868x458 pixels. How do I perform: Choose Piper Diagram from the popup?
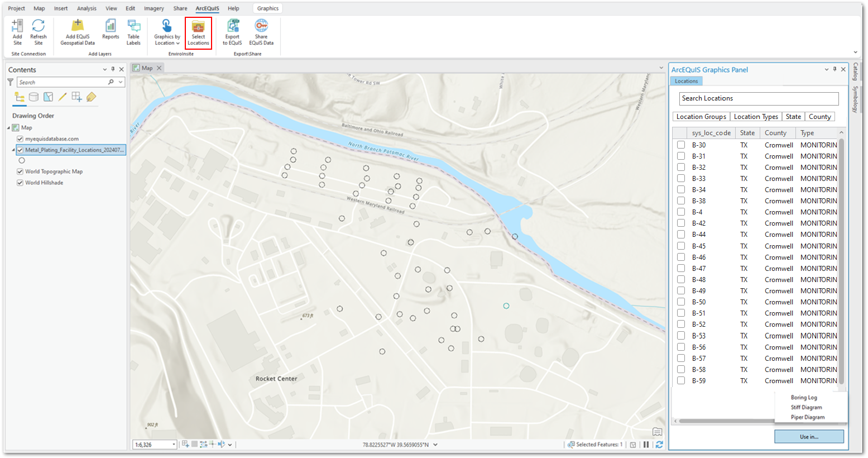pyautogui.click(x=807, y=417)
